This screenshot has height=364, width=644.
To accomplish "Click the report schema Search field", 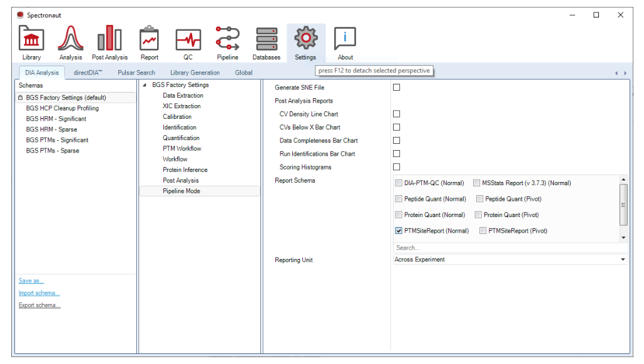I will (x=510, y=248).
